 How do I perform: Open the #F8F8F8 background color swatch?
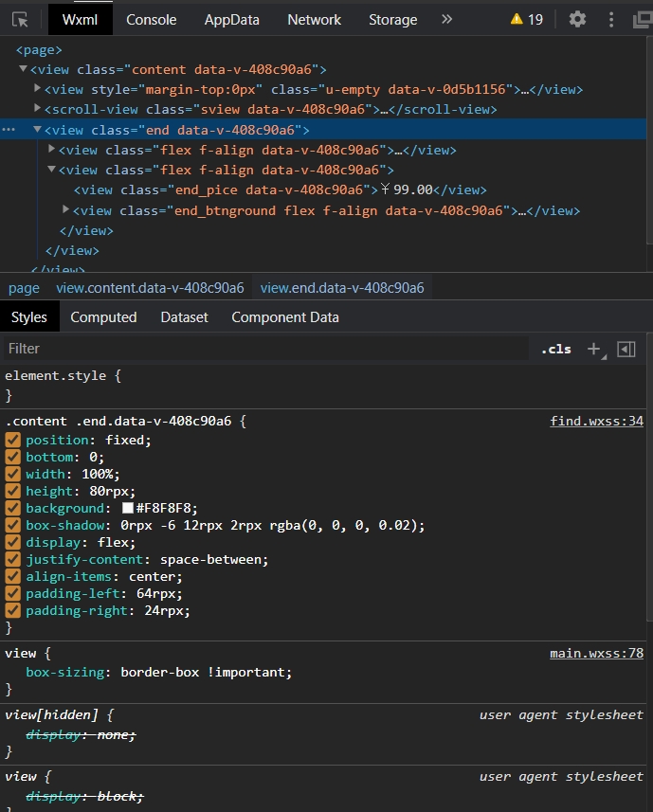pyautogui.click(x=127, y=508)
